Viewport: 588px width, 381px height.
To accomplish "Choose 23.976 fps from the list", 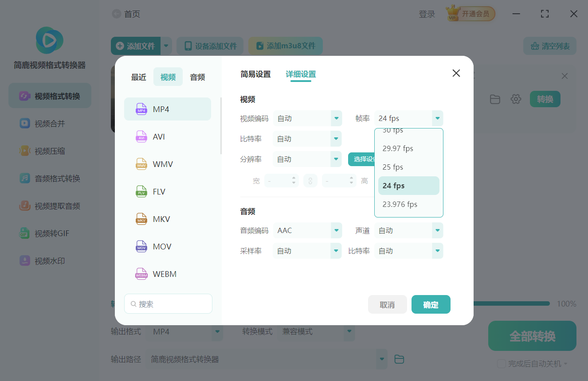I will click(408, 204).
